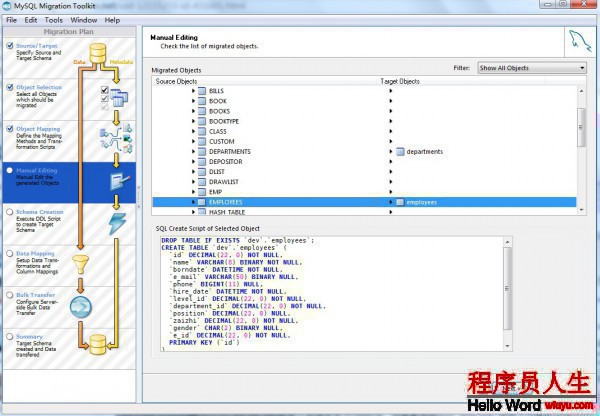Screen dimensions: 600x416
Task: Open the Window menu
Action: [x=84, y=20]
